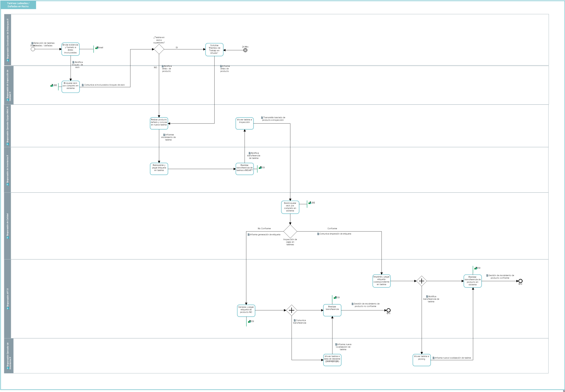
Task: Select Responsable Operador de Inventarios lane header
Action: click(9, 356)
